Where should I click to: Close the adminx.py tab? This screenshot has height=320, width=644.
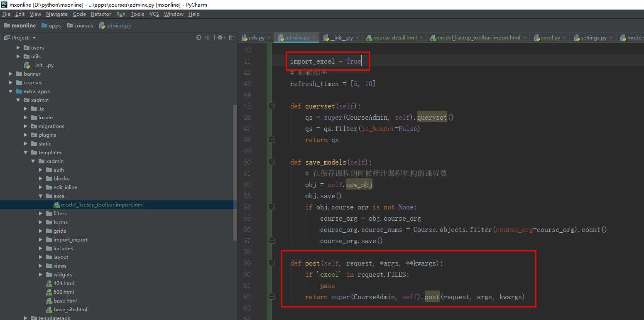314,38
